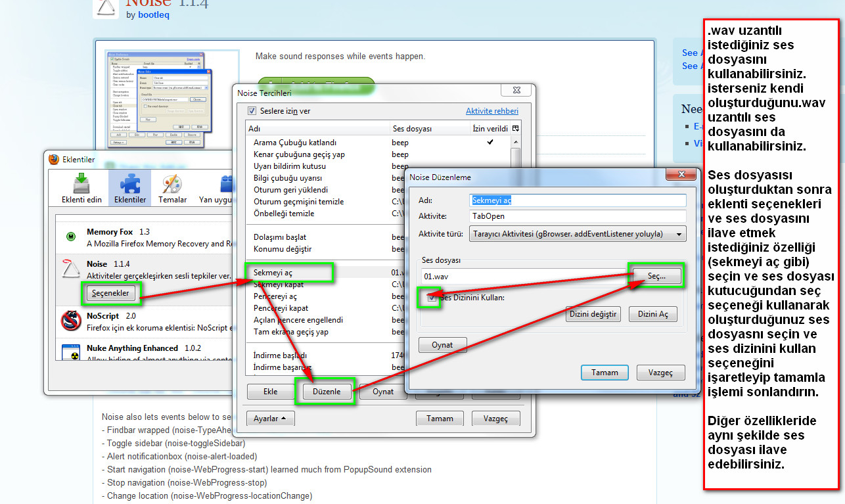Expand the Ayarlar menu button
The height and width of the screenshot is (504, 845).
pyautogui.click(x=270, y=418)
